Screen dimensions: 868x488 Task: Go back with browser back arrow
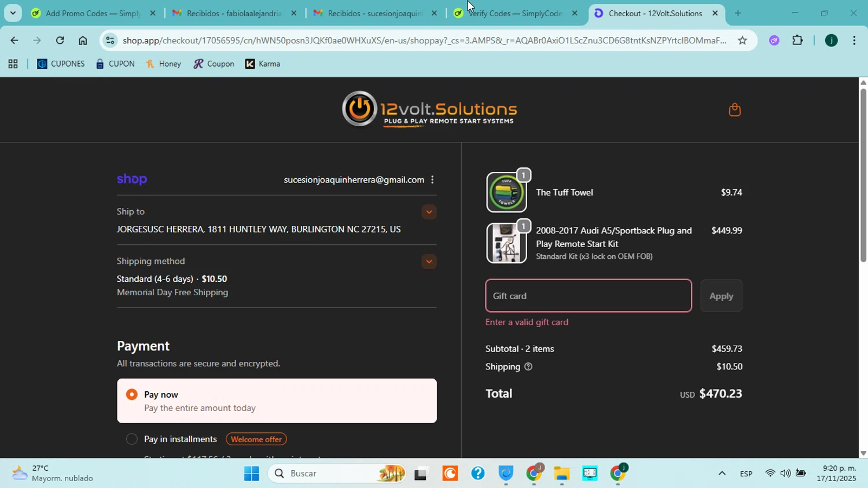point(14,41)
